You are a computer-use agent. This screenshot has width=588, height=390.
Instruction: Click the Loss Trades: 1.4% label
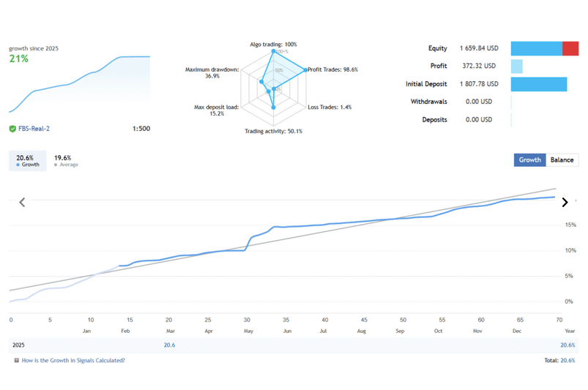pyautogui.click(x=330, y=107)
